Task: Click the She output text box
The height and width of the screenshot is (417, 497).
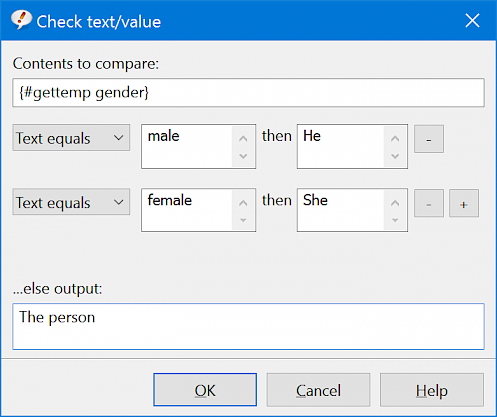Action: coord(352,210)
